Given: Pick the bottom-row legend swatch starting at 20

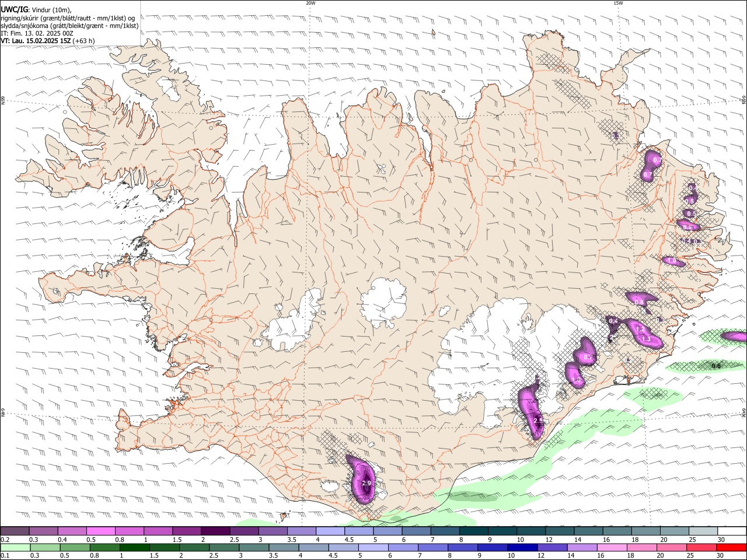Looking at the screenshot, I should point(672,547).
